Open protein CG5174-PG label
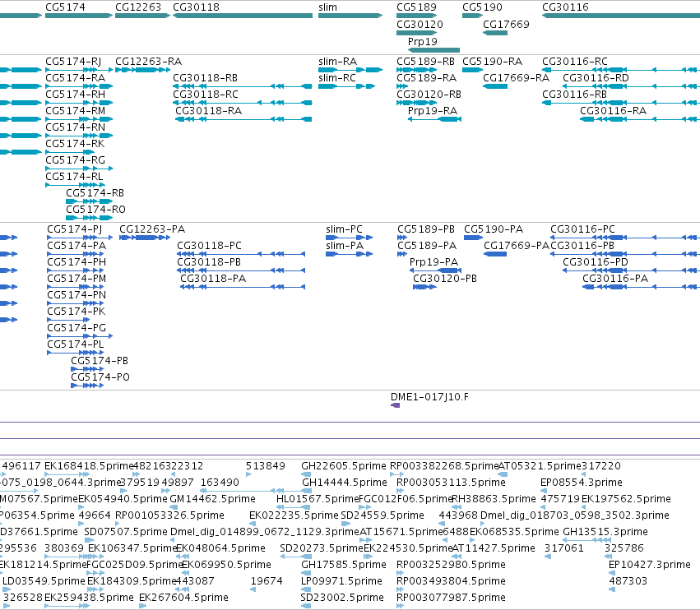This screenshot has width=700, height=610. [76, 328]
